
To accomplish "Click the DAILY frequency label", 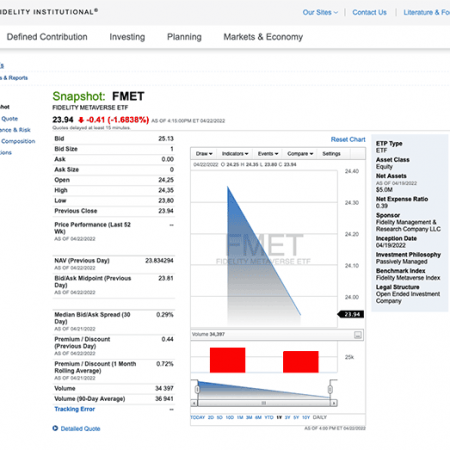I will coord(320,417).
